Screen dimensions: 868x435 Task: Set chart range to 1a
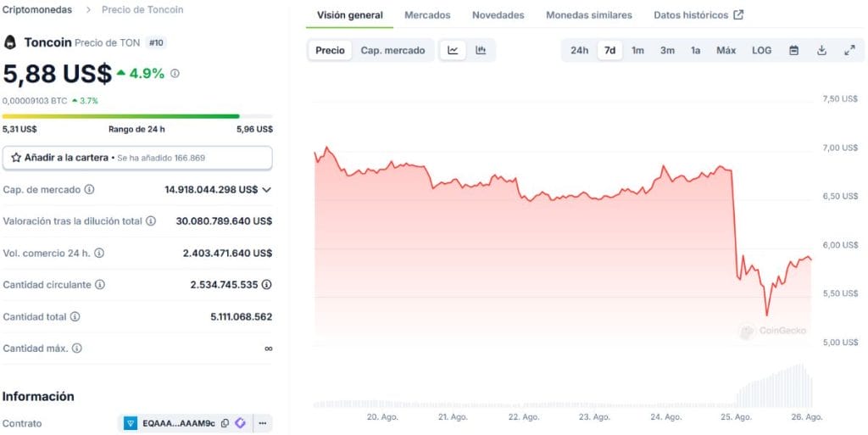click(x=695, y=50)
